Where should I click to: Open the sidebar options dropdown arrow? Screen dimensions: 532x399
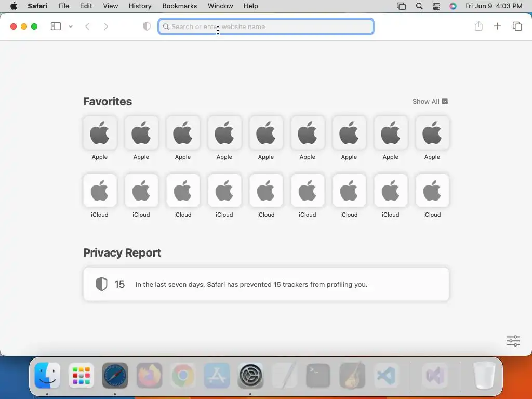click(x=71, y=26)
